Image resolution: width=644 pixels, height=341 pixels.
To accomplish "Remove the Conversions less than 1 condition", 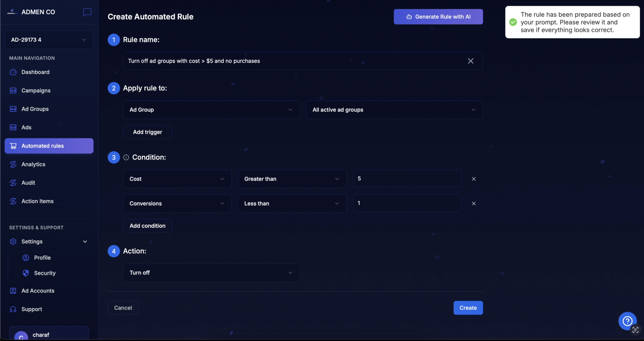I will click(x=474, y=203).
